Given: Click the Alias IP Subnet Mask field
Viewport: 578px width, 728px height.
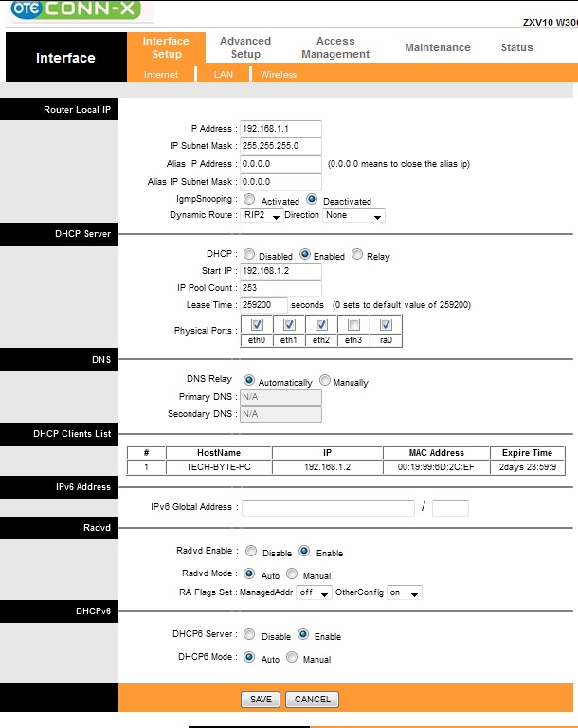Looking at the screenshot, I should click(x=280, y=182).
